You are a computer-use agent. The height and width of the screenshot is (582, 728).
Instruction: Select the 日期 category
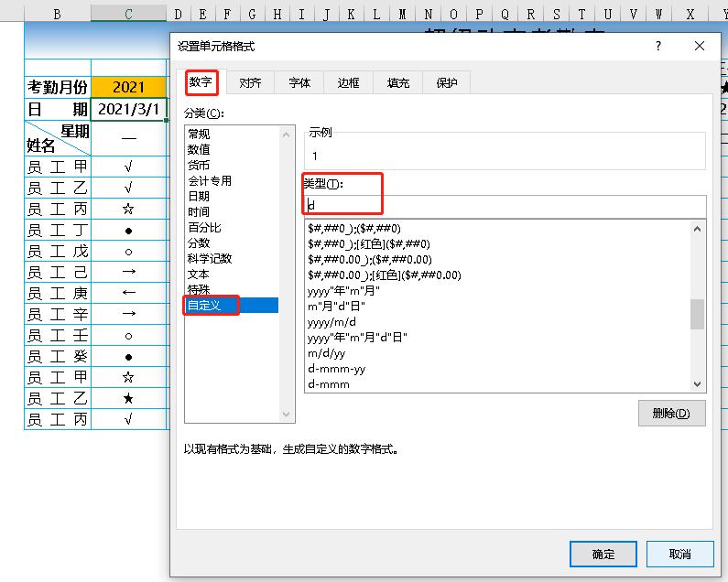tap(232, 197)
